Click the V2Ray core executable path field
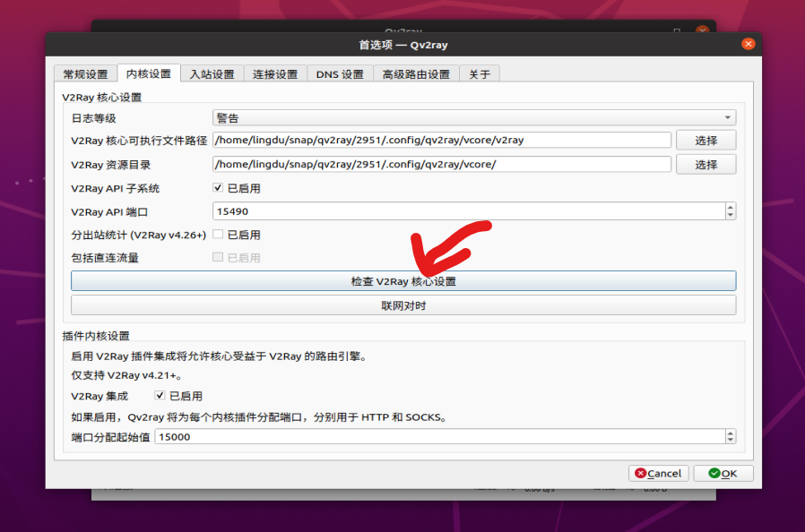The image size is (805, 532). pyautogui.click(x=442, y=140)
